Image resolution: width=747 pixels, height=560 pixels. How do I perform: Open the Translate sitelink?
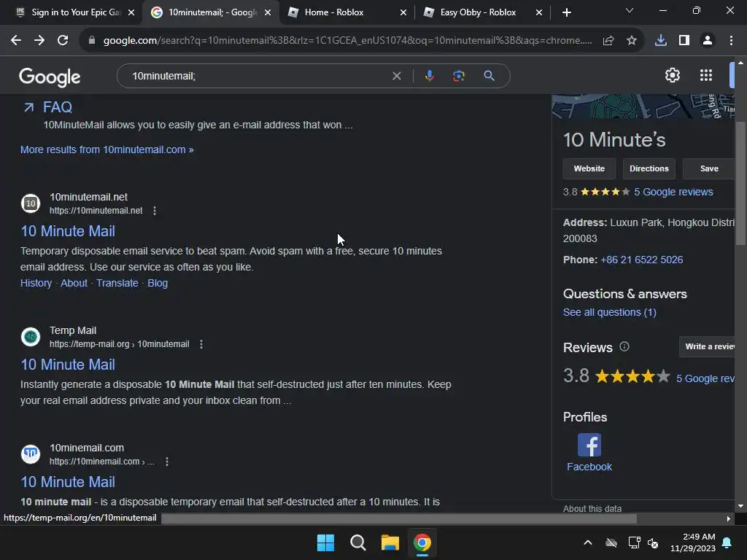(117, 283)
